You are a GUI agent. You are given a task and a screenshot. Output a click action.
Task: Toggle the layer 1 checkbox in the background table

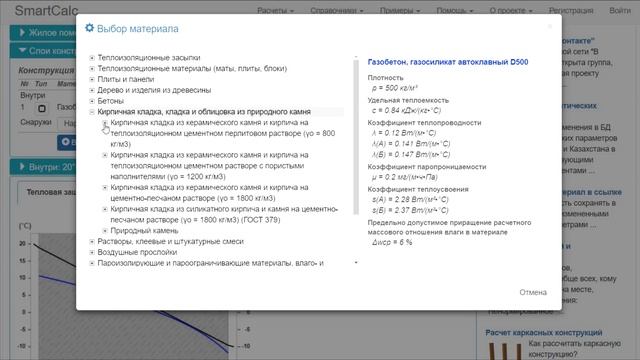42,109
